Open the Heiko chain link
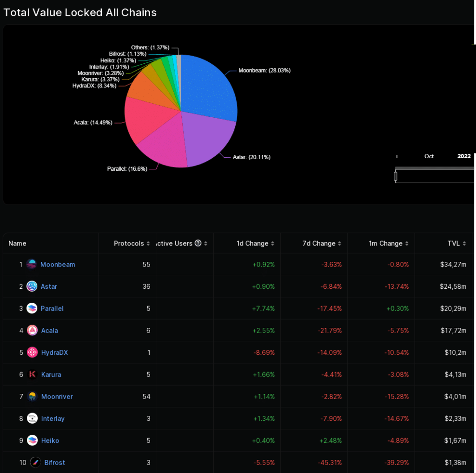The width and height of the screenshot is (476, 473). (50, 440)
